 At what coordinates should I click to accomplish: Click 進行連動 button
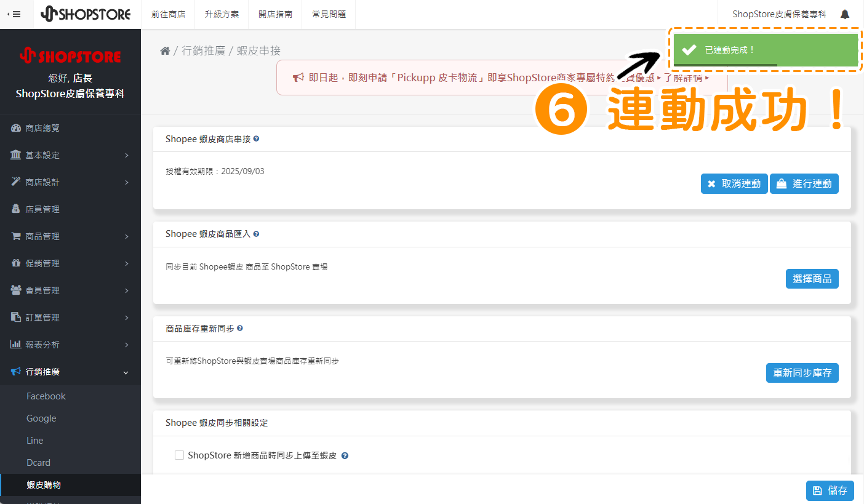pos(804,183)
